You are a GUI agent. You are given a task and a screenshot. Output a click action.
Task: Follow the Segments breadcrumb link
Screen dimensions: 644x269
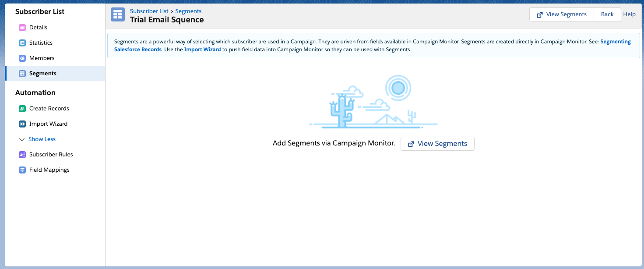tap(188, 11)
